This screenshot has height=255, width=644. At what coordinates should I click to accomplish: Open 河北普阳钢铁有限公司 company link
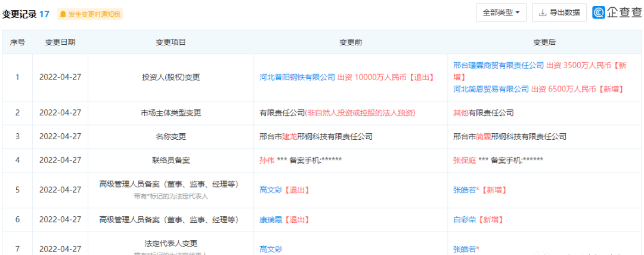[x=297, y=77]
